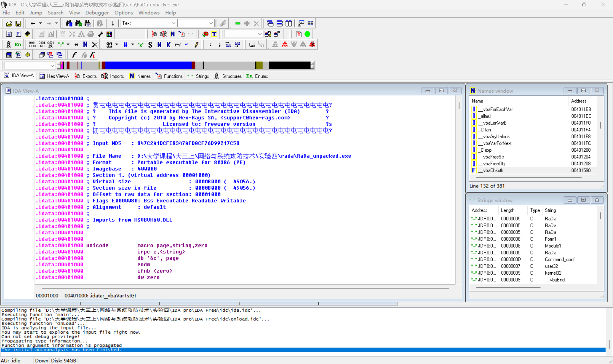Image resolution: width=613 pixels, height=364 pixels.
Task: Open the hex dump view toolbar icon
Action: (x=19, y=34)
